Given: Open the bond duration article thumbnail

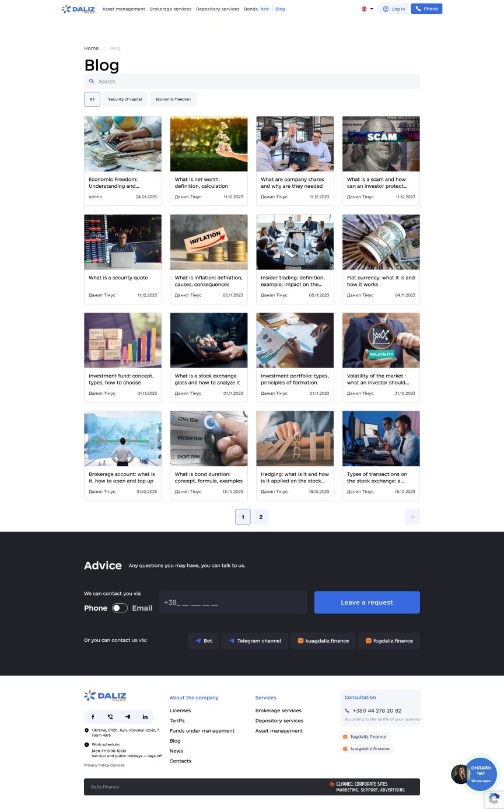Looking at the screenshot, I should [x=209, y=439].
